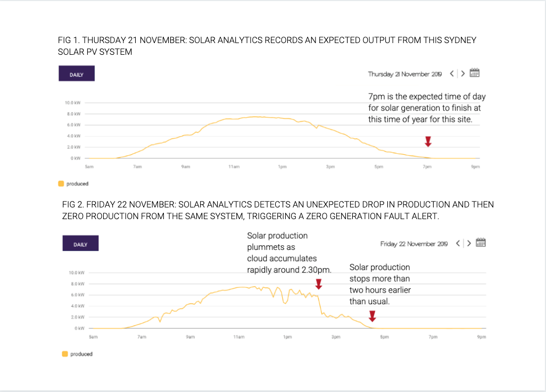Advance Friday's chart with the right arrow
This screenshot has width=546, height=392.
[469, 243]
